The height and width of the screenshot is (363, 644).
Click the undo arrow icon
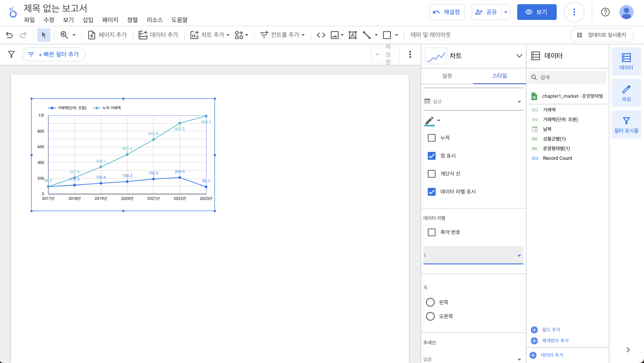click(x=9, y=35)
